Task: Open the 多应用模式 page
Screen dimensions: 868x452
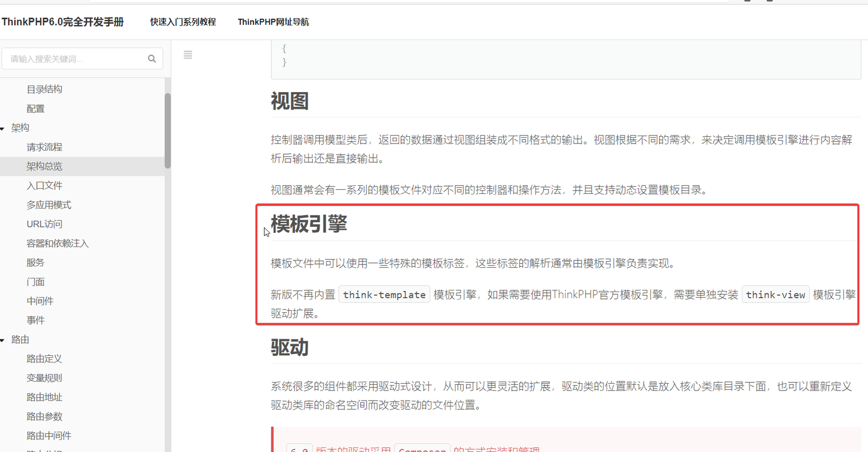Action: pyautogui.click(x=49, y=205)
